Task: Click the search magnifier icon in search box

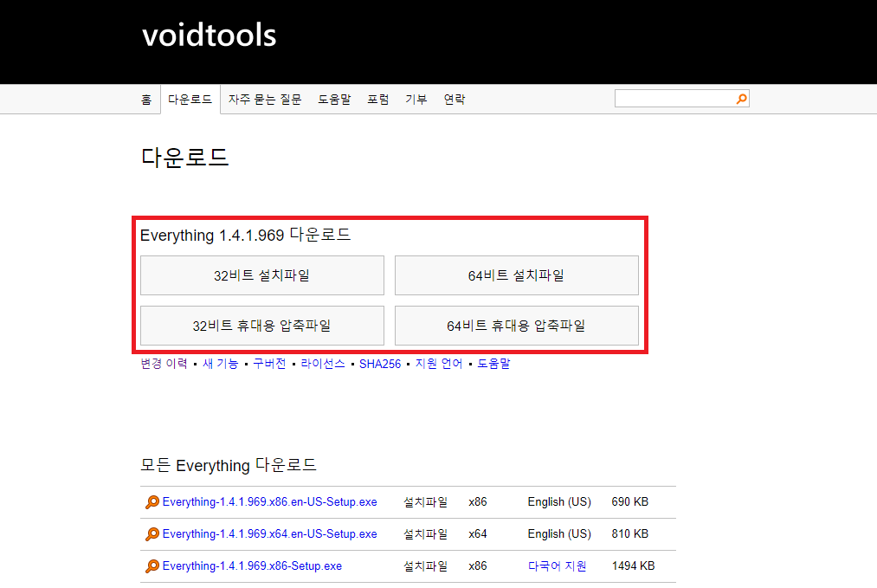Action: (x=742, y=99)
